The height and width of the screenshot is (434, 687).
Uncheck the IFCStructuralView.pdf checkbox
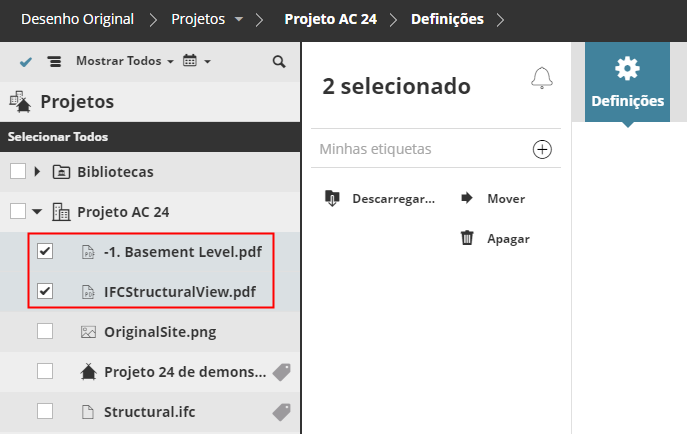(45, 291)
